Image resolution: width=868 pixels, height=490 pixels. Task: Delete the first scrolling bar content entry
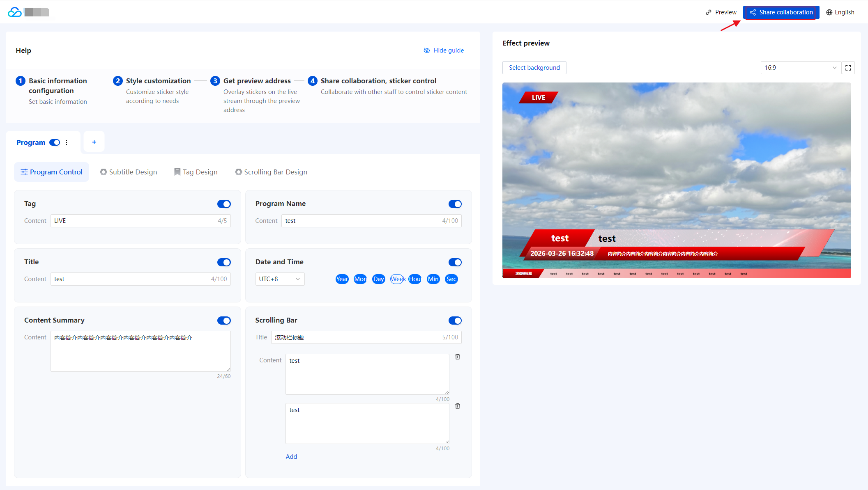coord(458,357)
